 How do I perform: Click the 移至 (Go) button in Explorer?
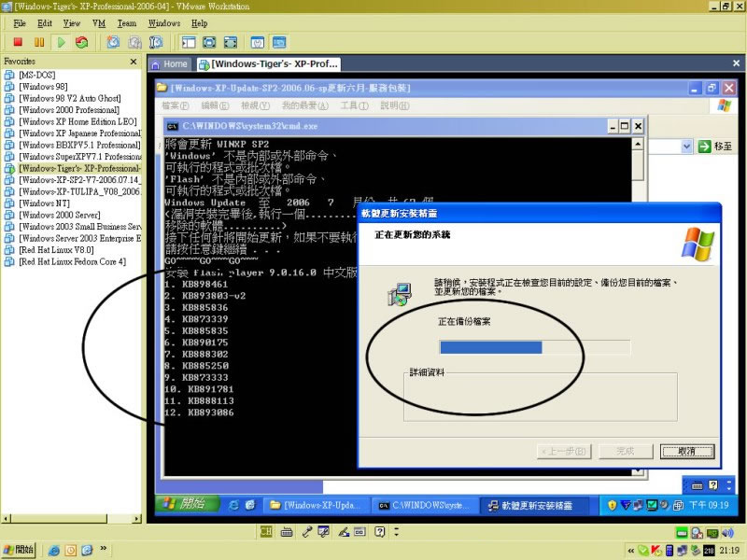(x=714, y=147)
